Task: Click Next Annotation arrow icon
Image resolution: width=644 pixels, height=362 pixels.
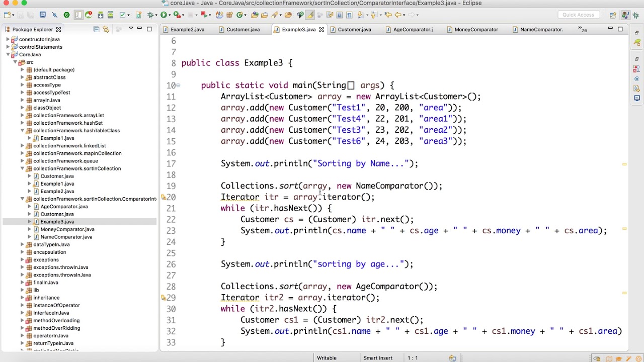Action: pos(360,15)
